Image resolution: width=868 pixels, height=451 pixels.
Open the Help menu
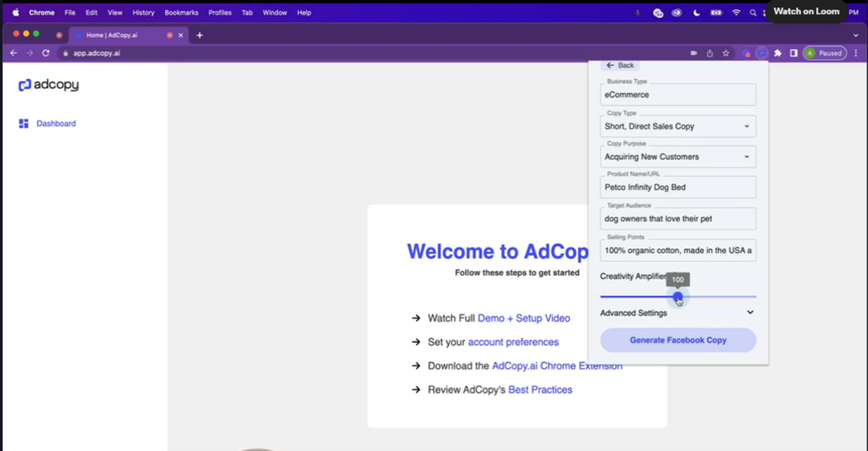pyautogui.click(x=304, y=12)
